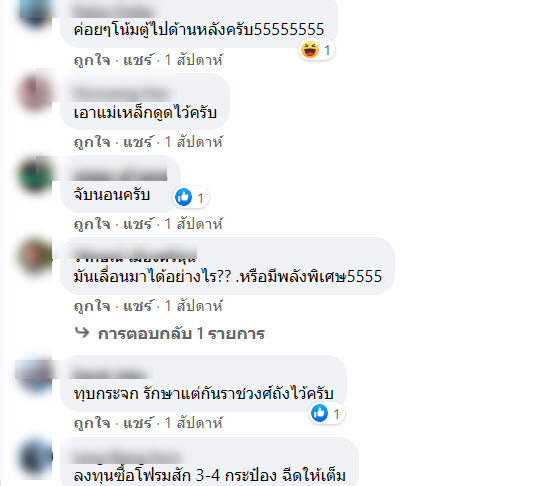Share the 'ทุบกระจก' comment
The width and height of the screenshot is (536, 486).
(x=138, y=423)
